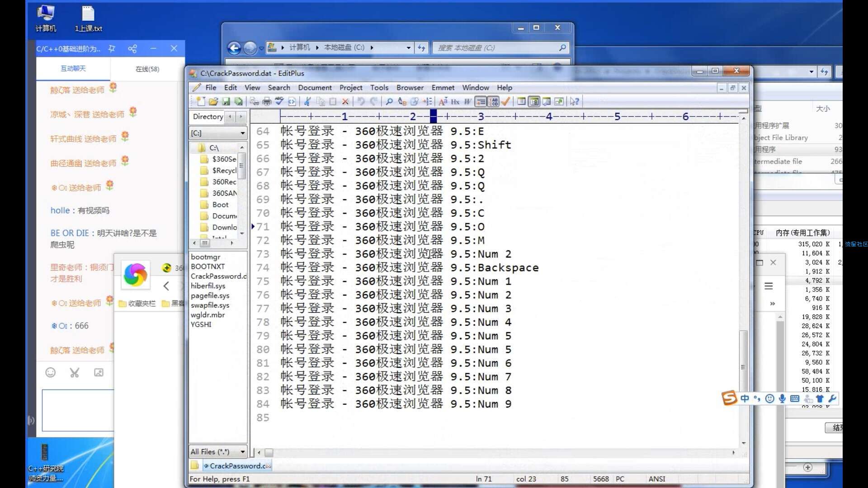Viewport: 868px width, 488px height.
Task: Expand the Explorer address bar dropdown
Action: click(x=408, y=47)
